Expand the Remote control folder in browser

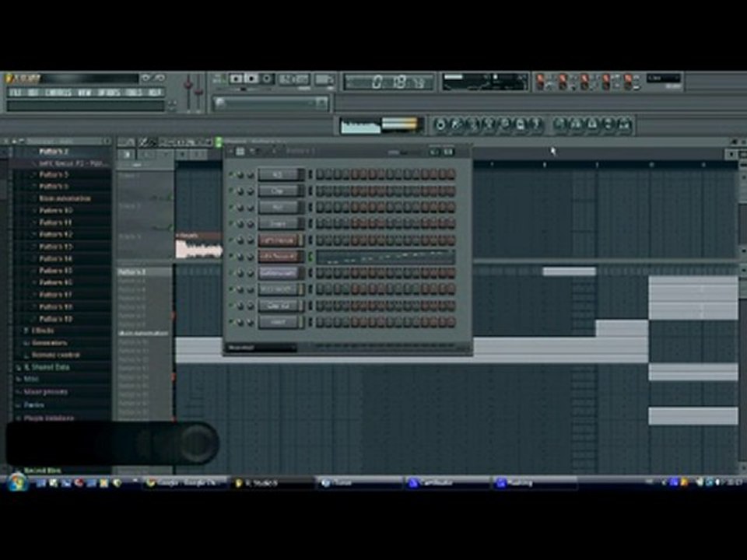tap(55, 355)
